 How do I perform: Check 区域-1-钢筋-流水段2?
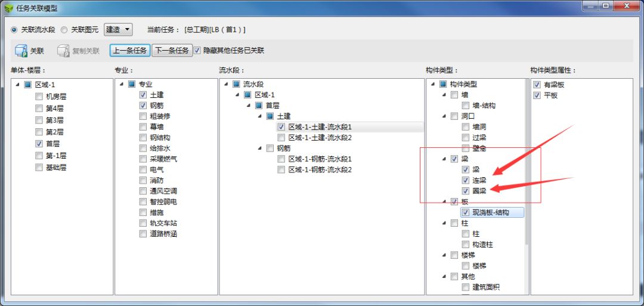[x=281, y=169]
